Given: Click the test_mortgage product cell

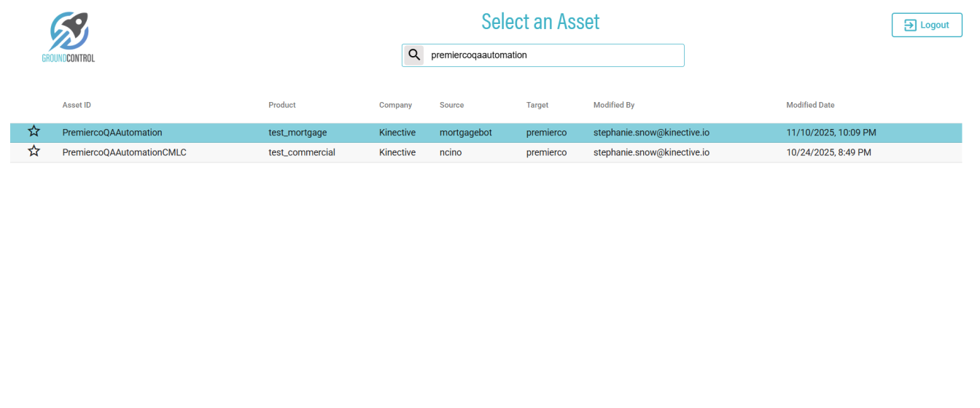Looking at the screenshot, I should point(297,133).
